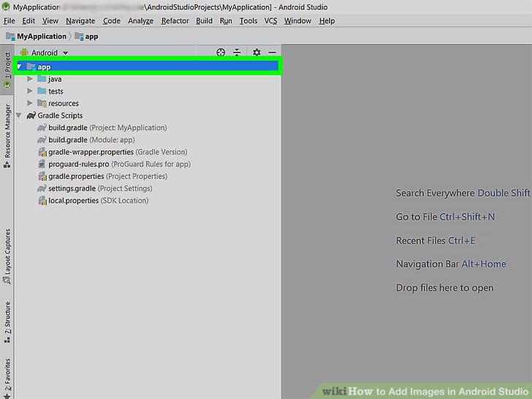Select the resources folder row
The height and width of the screenshot is (399, 532).
64,103
